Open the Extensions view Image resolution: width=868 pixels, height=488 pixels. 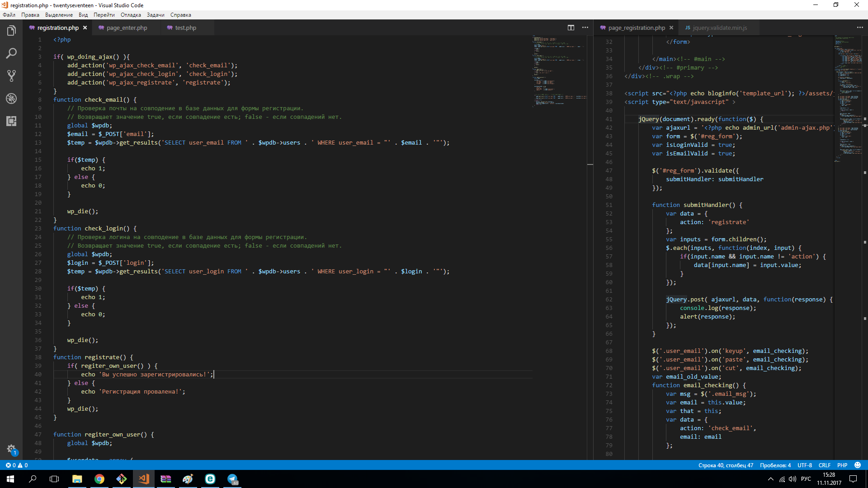11,121
